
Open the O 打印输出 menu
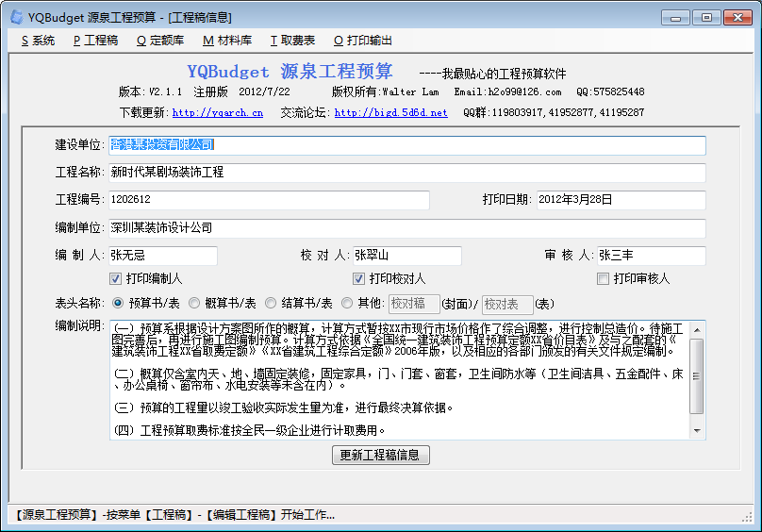point(363,41)
